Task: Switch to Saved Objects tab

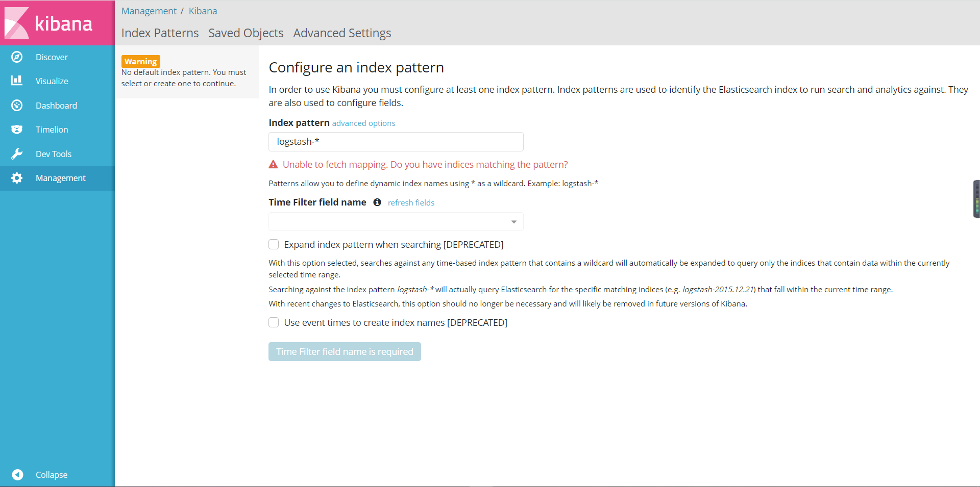Action: coord(246,33)
